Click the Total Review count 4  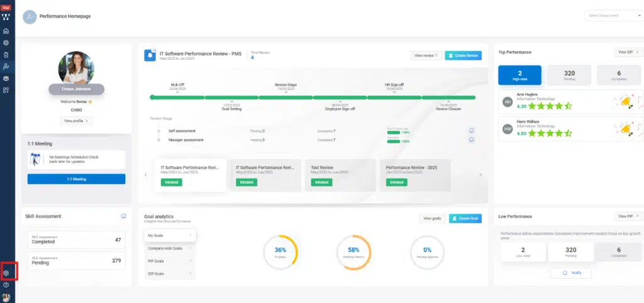[252, 57]
